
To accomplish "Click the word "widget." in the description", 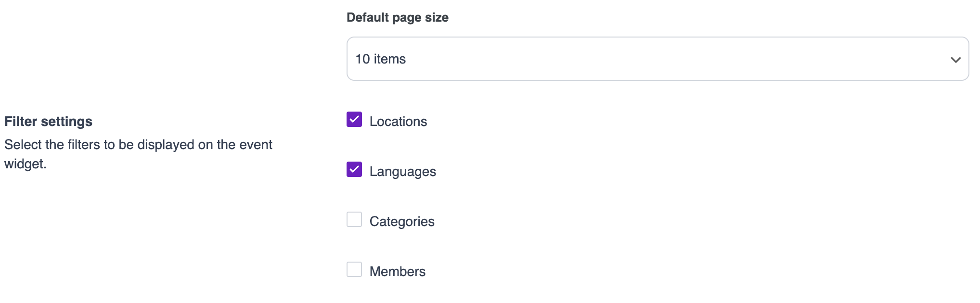I will click(x=26, y=164).
